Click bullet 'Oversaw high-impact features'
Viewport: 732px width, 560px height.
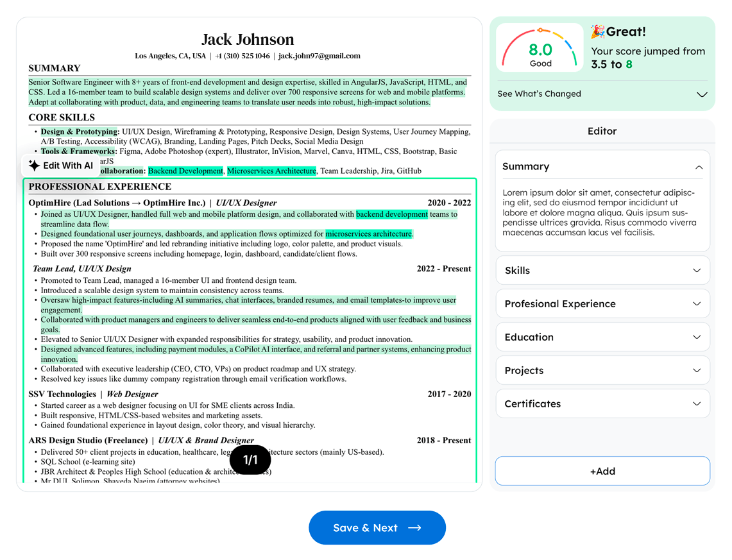[248, 305]
